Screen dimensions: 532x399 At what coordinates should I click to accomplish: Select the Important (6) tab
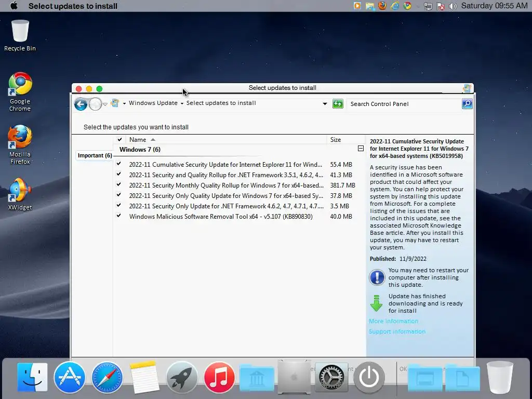[x=95, y=155]
